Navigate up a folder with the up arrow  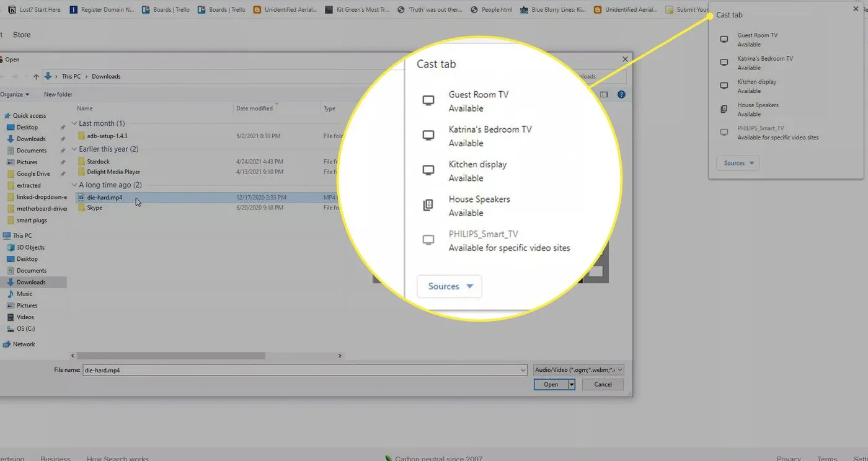35,76
